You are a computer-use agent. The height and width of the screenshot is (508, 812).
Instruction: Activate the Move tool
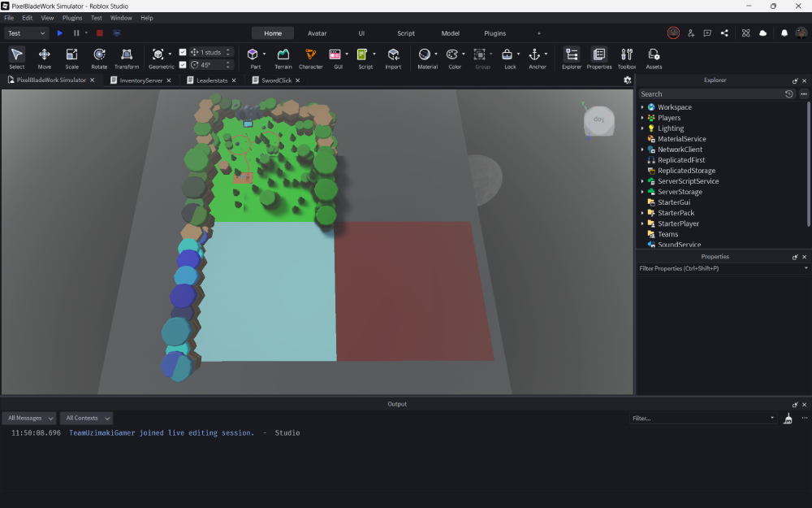pos(45,58)
